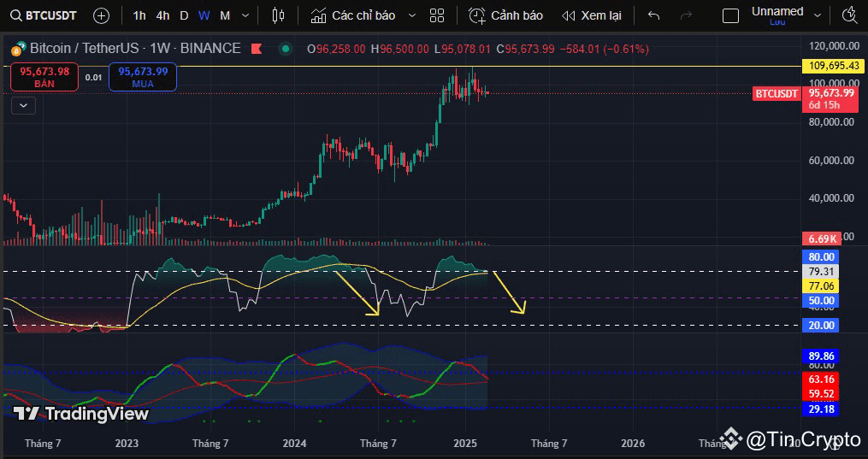868x459 pixels.
Task: Click the BTCUSDT red price tag
Action: pos(776,93)
